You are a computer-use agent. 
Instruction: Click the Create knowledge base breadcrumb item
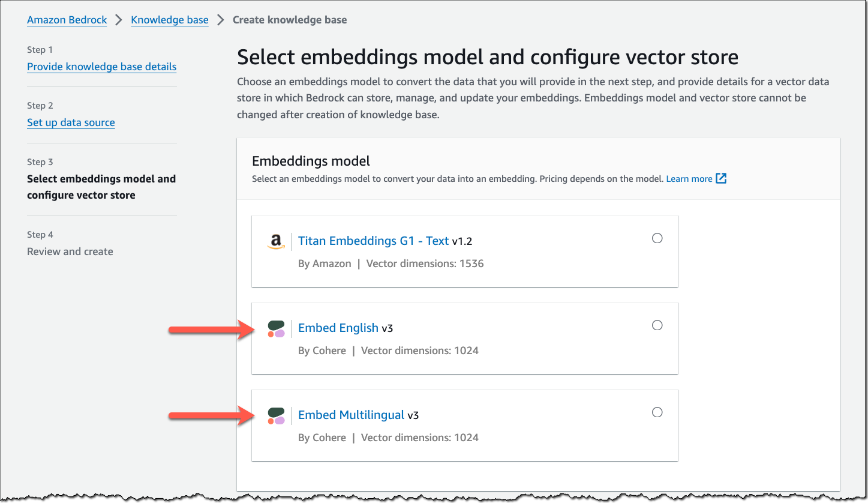(x=290, y=20)
